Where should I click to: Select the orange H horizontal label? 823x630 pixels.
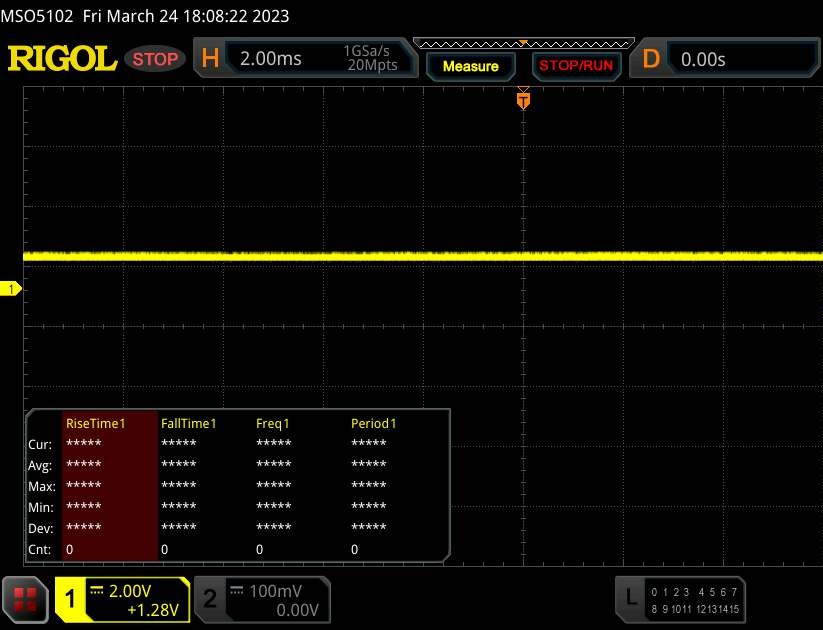pos(210,58)
